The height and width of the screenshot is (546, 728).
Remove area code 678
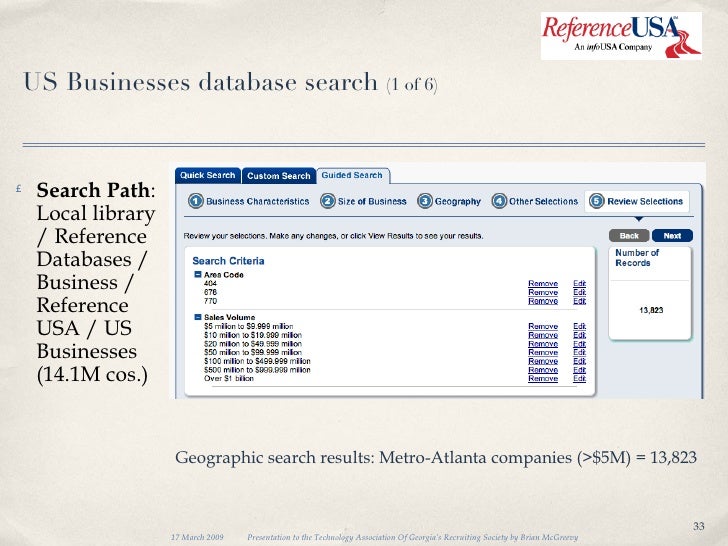[543, 292]
